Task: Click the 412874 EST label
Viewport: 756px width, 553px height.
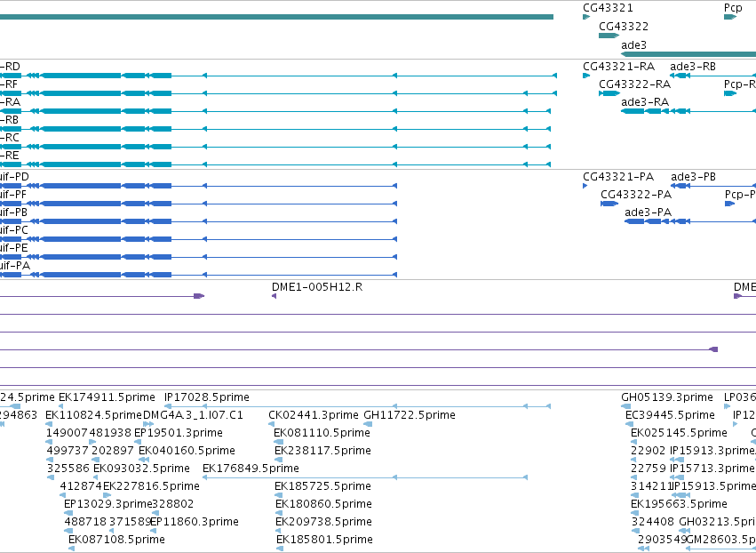Action: click(x=81, y=487)
